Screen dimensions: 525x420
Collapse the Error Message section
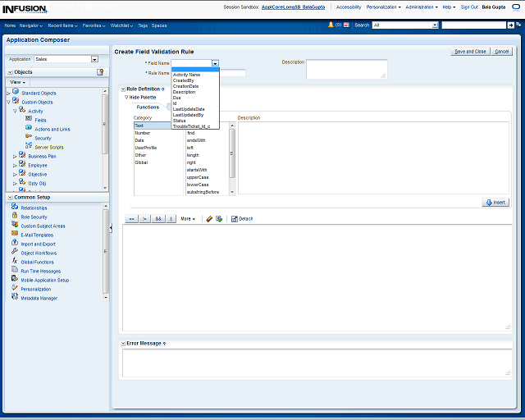tap(123, 343)
